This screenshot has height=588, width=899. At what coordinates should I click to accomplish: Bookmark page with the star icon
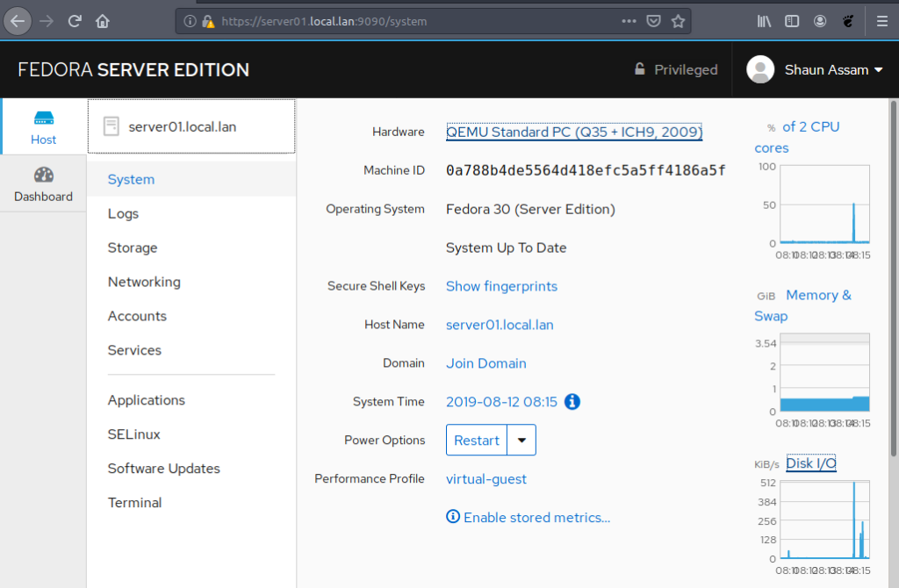click(x=678, y=21)
